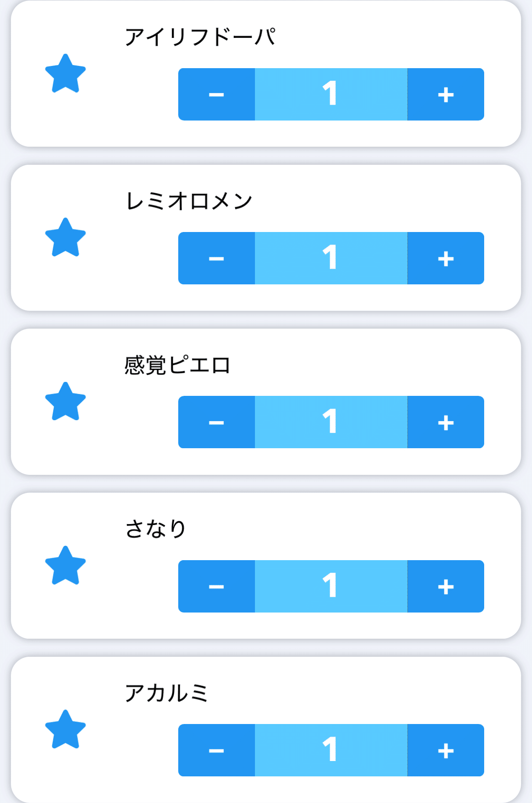Select the 感覚ピエロ label text

(177, 365)
